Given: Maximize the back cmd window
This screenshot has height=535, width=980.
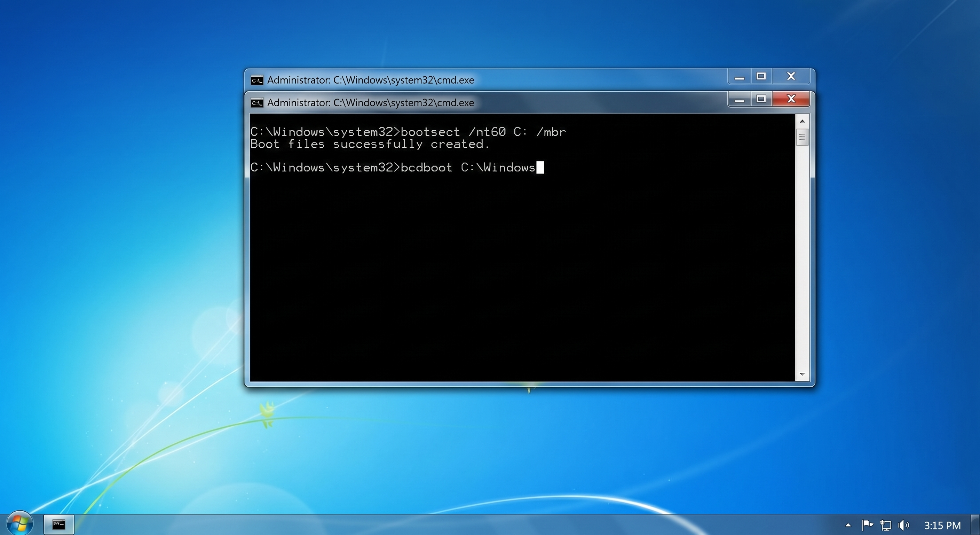Looking at the screenshot, I should [761, 77].
